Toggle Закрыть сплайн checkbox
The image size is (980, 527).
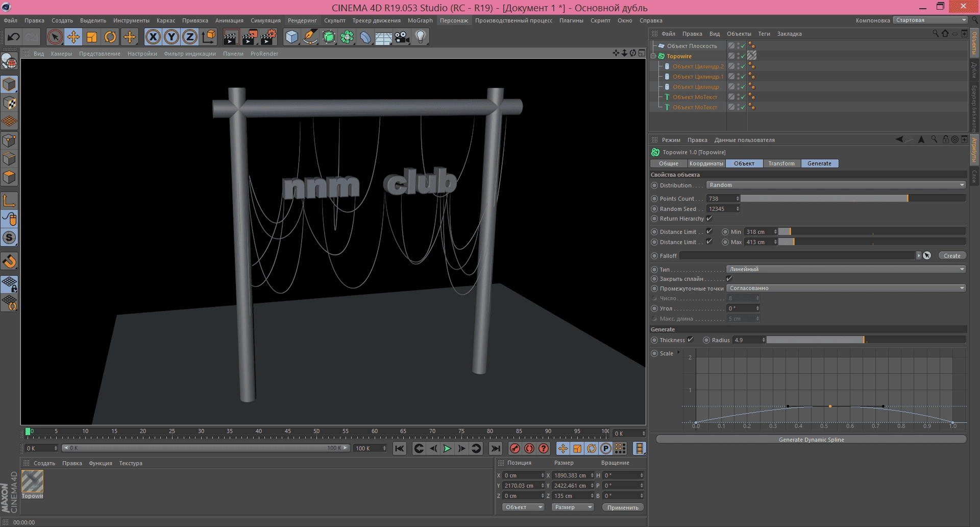click(729, 279)
